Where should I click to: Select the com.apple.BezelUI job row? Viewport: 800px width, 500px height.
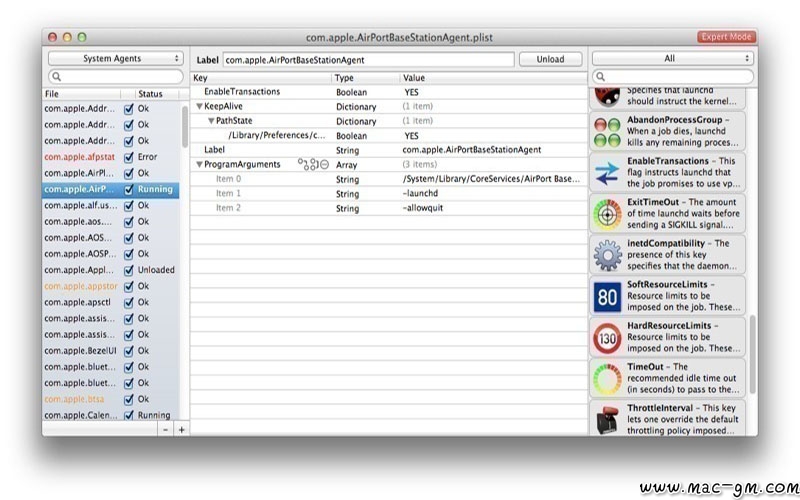(x=111, y=351)
